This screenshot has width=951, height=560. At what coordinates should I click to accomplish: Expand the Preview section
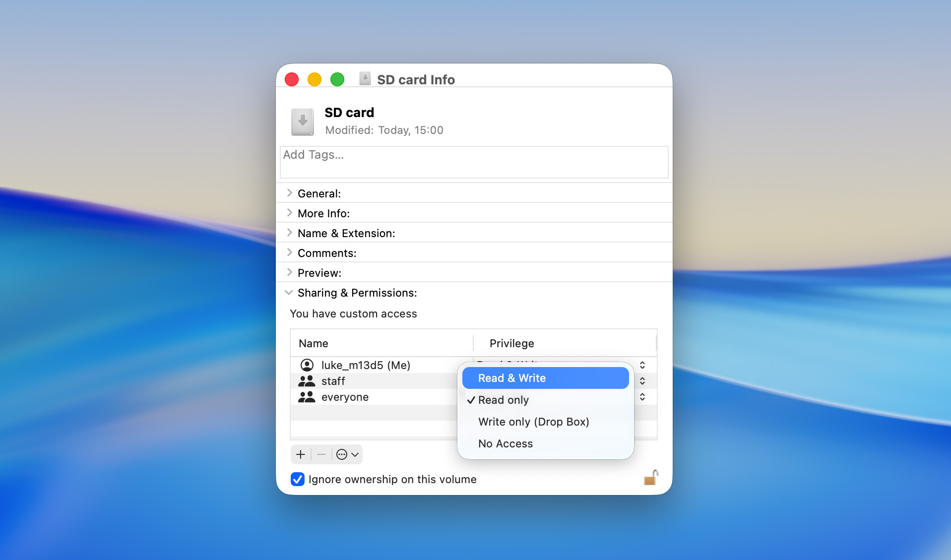pyautogui.click(x=290, y=272)
